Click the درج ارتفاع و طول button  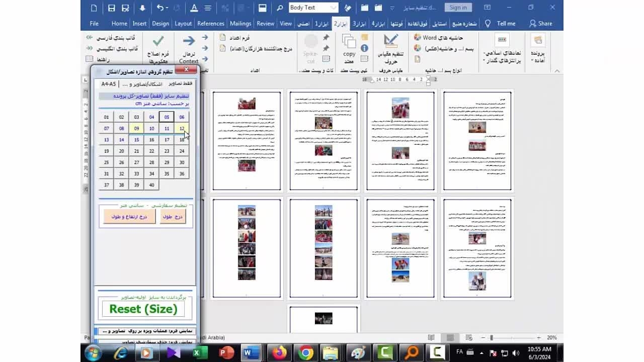coord(129,217)
